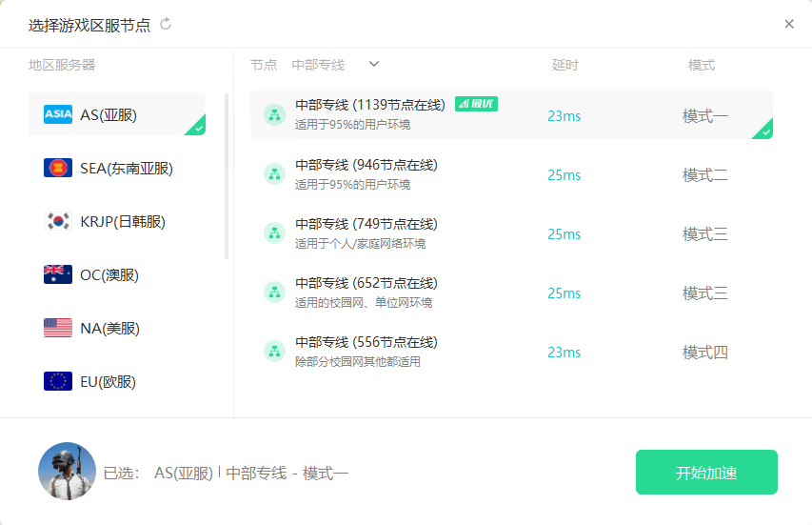Click the PUBG game avatar thumbnail

[x=67, y=472]
